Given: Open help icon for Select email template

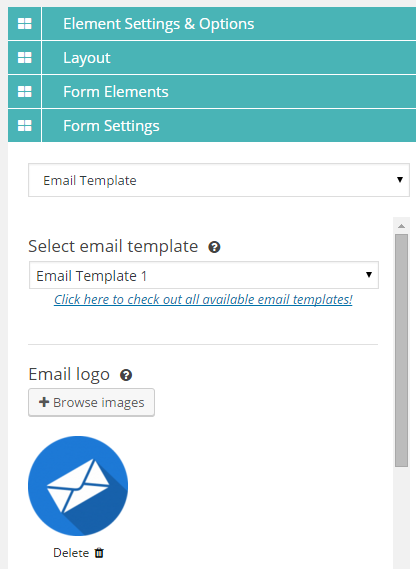Looking at the screenshot, I should pos(214,247).
